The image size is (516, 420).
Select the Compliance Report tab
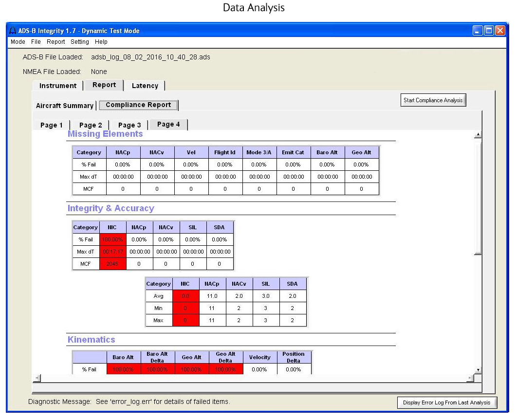138,105
